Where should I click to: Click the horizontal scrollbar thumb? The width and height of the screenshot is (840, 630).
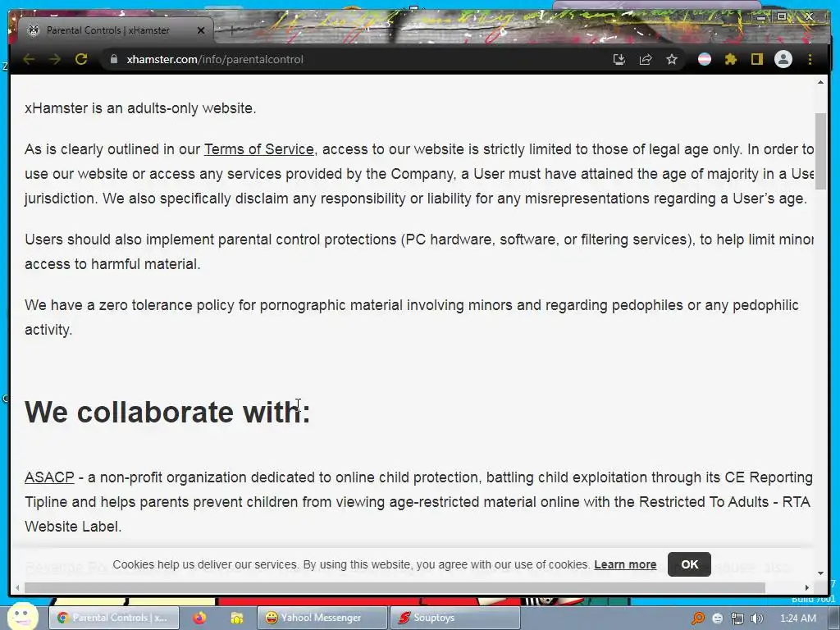(x=395, y=587)
